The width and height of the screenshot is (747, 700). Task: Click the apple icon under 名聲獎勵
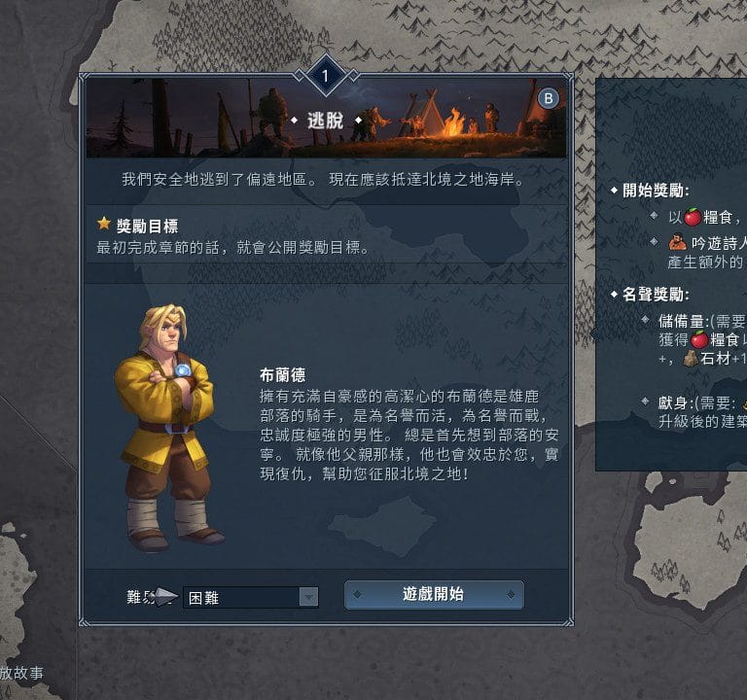click(x=699, y=339)
